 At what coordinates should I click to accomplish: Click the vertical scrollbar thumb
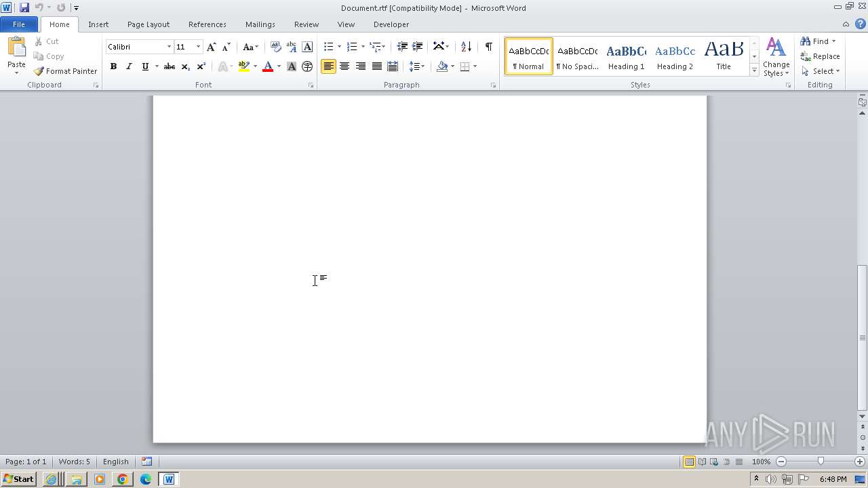tap(863, 337)
